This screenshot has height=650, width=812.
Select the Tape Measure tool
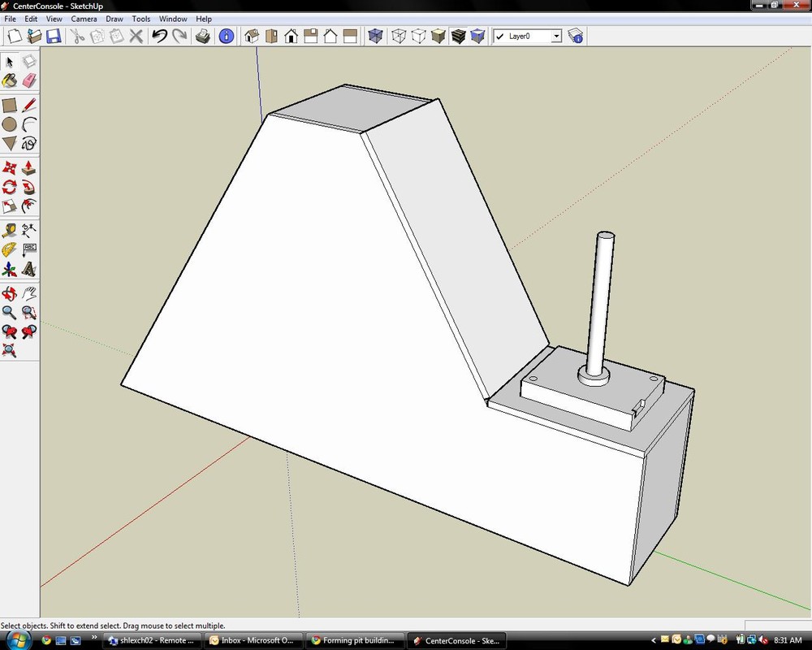click(x=10, y=229)
